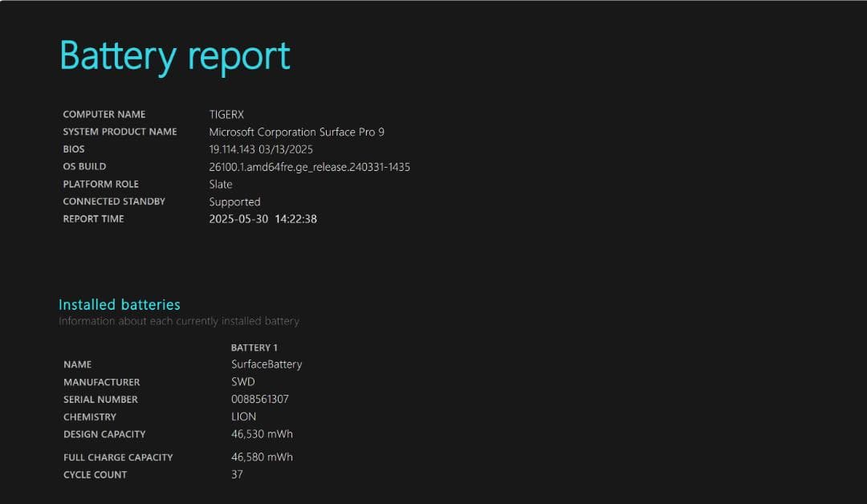Select the DESIGN CAPACITY 46,530 mWh value
The height and width of the screenshot is (504, 867).
pyautogui.click(x=262, y=433)
